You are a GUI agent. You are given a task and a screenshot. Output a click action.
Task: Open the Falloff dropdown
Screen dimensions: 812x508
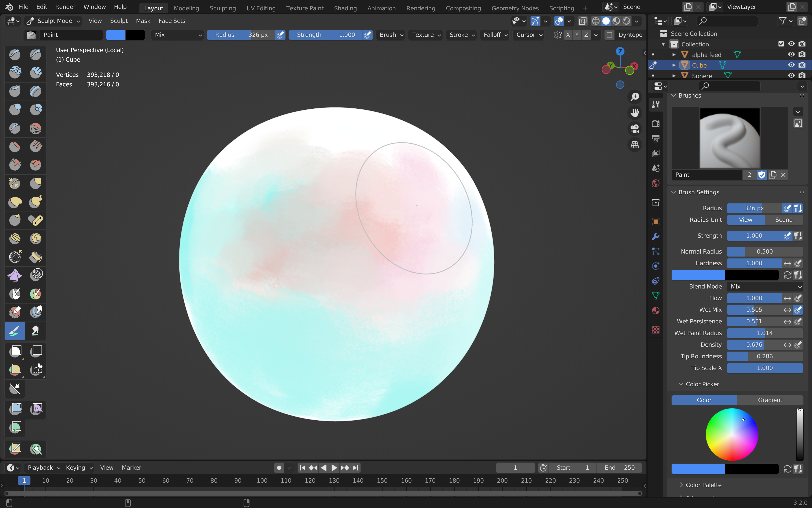coord(495,35)
